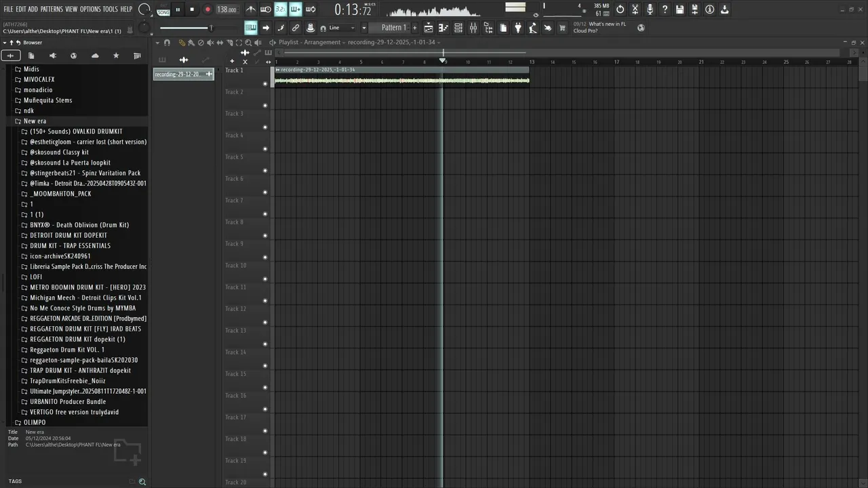Image resolution: width=868 pixels, height=488 pixels.
Task: Select the Mute tool in Playlist
Action: (210, 43)
